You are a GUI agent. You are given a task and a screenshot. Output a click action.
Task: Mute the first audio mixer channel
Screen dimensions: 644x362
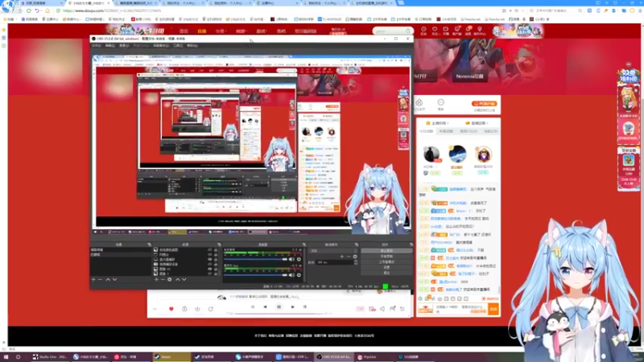291,259
